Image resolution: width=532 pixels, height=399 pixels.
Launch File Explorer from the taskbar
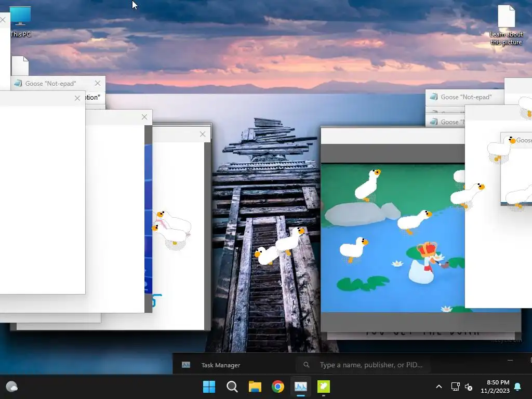[x=255, y=387]
